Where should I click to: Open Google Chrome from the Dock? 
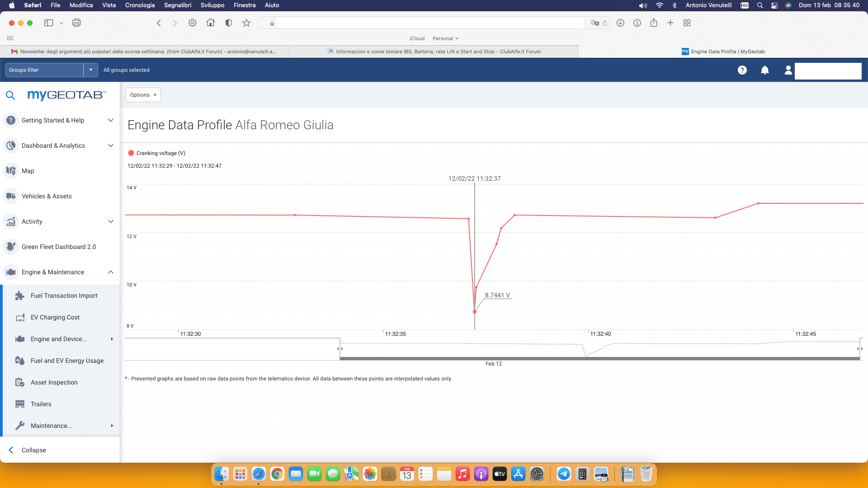click(x=277, y=474)
